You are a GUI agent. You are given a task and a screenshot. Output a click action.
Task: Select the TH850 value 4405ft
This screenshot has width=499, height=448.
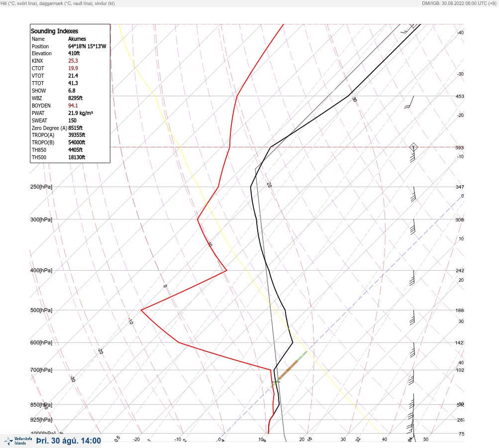point(76,150)
